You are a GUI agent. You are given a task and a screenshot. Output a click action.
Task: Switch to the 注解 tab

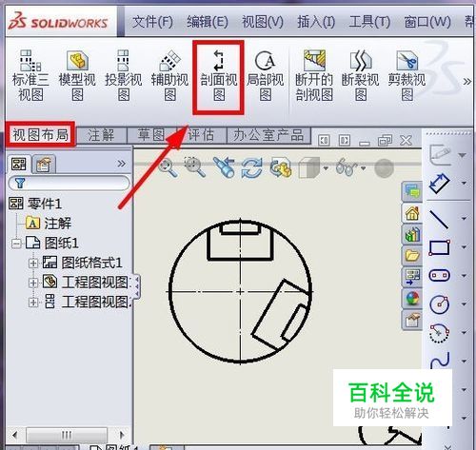click(x=102, y=135)
